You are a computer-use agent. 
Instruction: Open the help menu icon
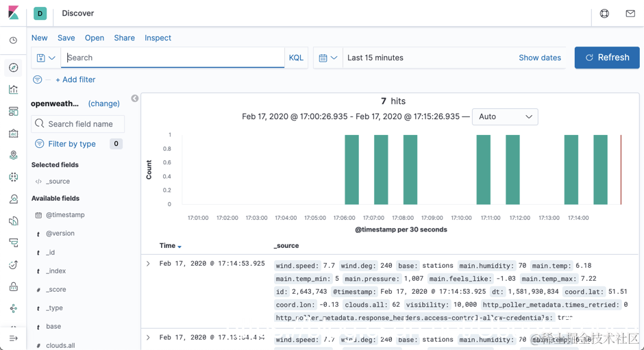coord(604,14)
